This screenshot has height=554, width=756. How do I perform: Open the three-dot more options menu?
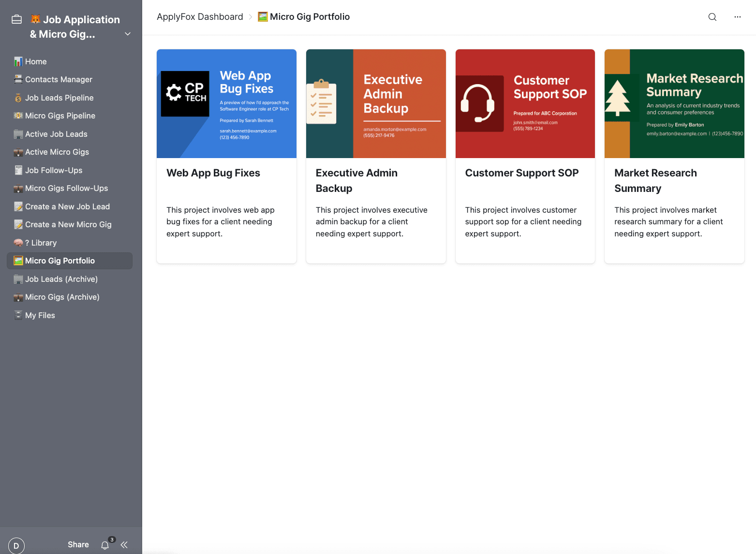[x=737, y=17]
